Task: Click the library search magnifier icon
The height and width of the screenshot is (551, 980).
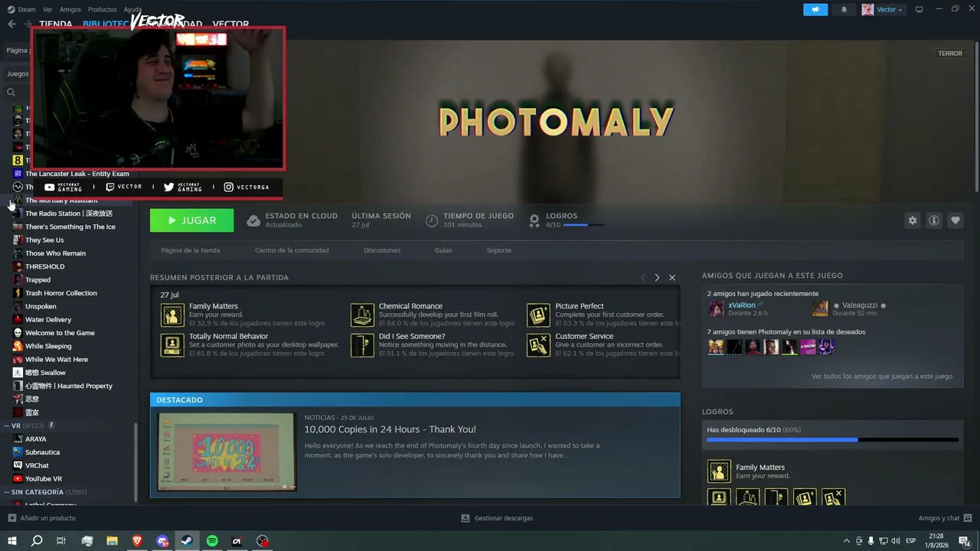Action: [11, 93]
